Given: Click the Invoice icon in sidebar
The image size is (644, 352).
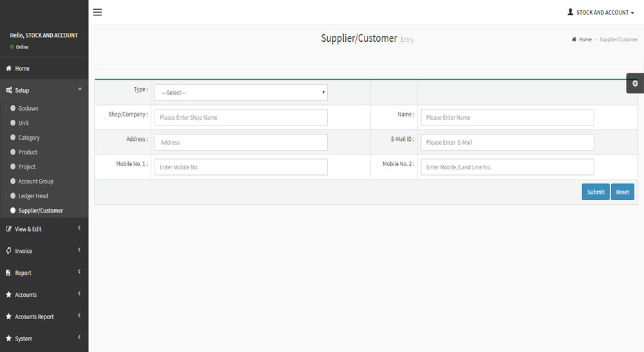Looking at the screenshot, I should pos(8,251).
